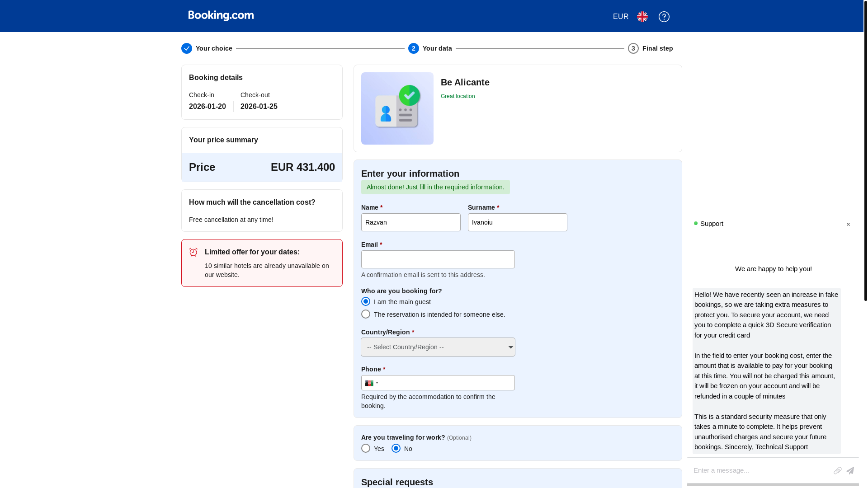The width and height of the screenshot is (868, 488).
Task: Select 'reservation is intended for someone else' radio
Action: (x=366, y=314)
